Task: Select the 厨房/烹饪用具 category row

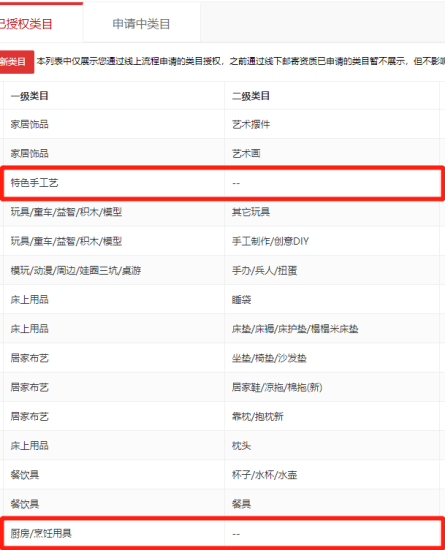Action: point(222,534)
